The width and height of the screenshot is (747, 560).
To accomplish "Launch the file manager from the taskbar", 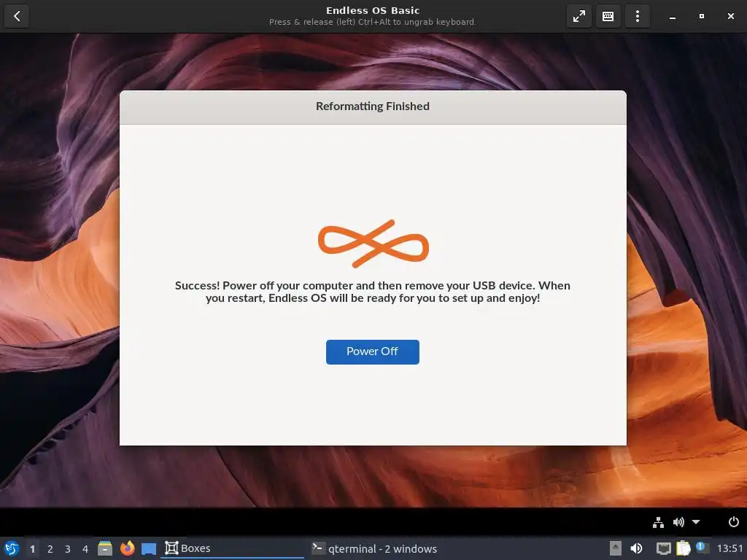I will click(x=105, y=548).
